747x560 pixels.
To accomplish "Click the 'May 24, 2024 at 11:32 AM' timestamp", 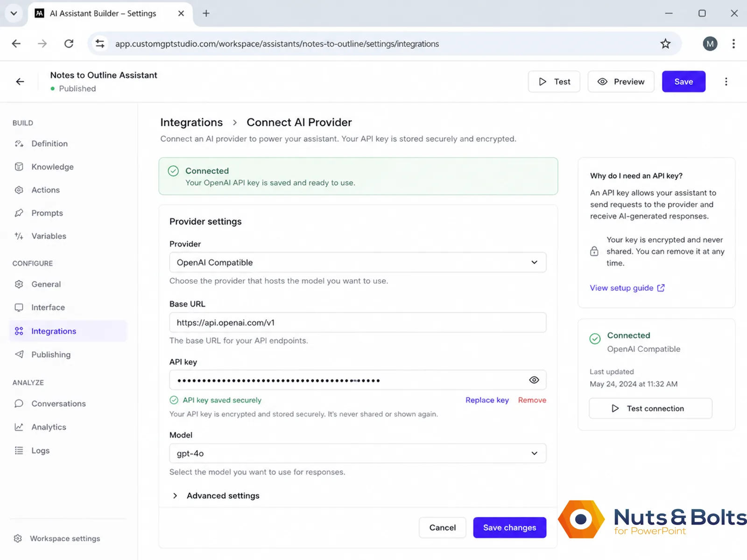I will (634, 384).
